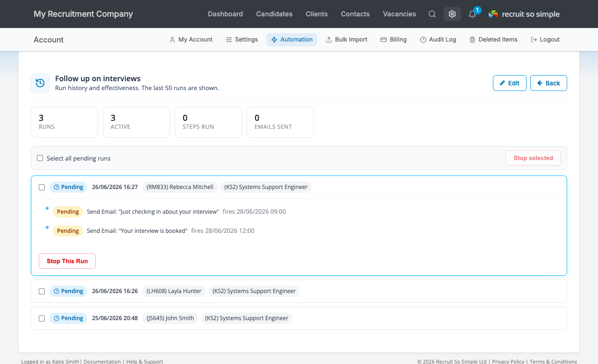Click the Audit Log clock icon
This screenshot has height=364, width=598.
point(423,40)
